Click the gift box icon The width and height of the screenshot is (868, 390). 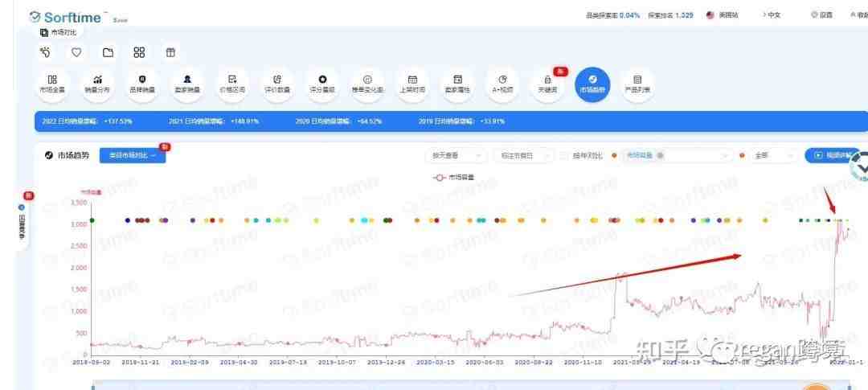click(170, 52)
